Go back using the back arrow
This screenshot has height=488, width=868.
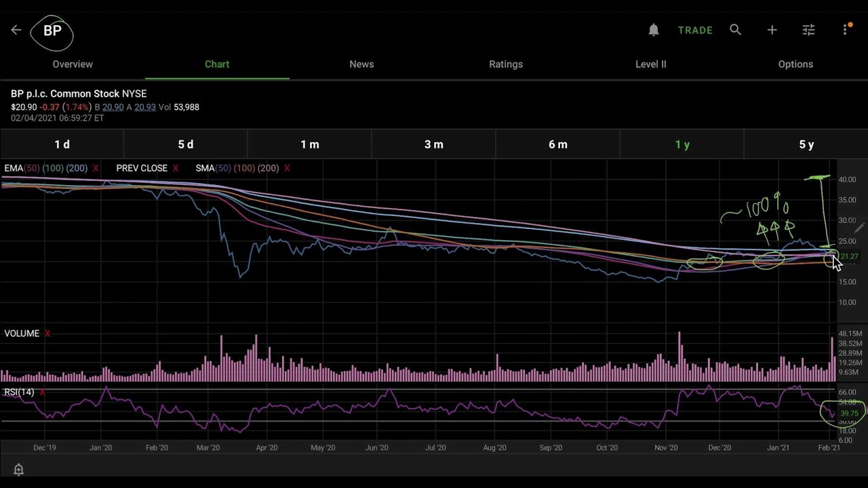tap(16, 30)
